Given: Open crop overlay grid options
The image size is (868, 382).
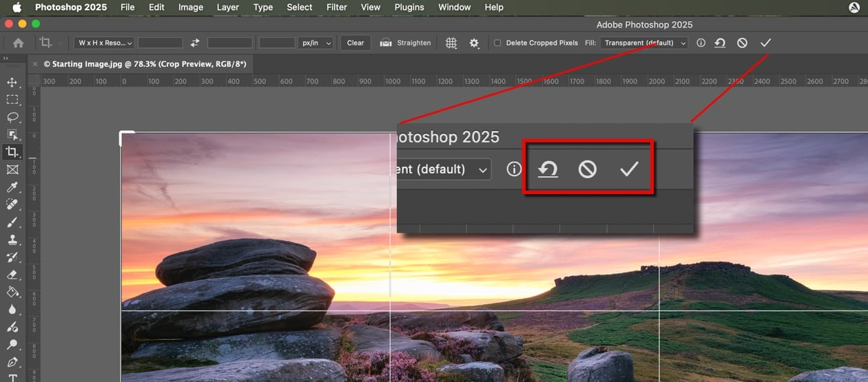Looking at the screenshot, I should pyautogui.click(x=451, y=43).
